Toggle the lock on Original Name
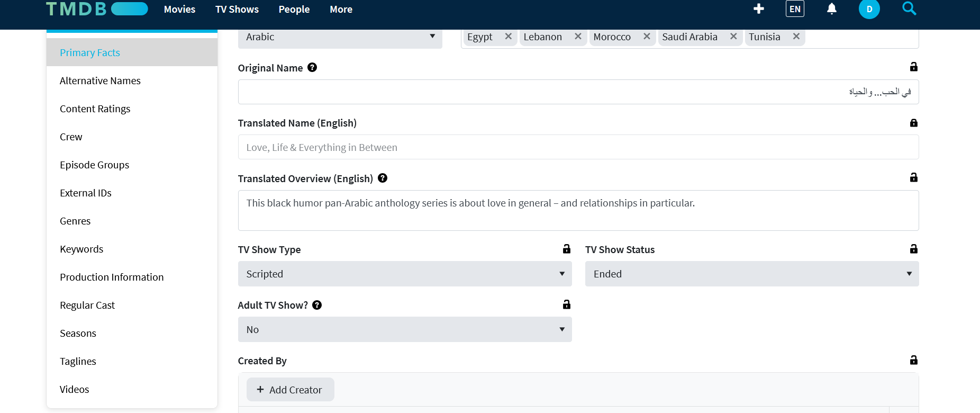The image size is (980, 413). (913, 67)
